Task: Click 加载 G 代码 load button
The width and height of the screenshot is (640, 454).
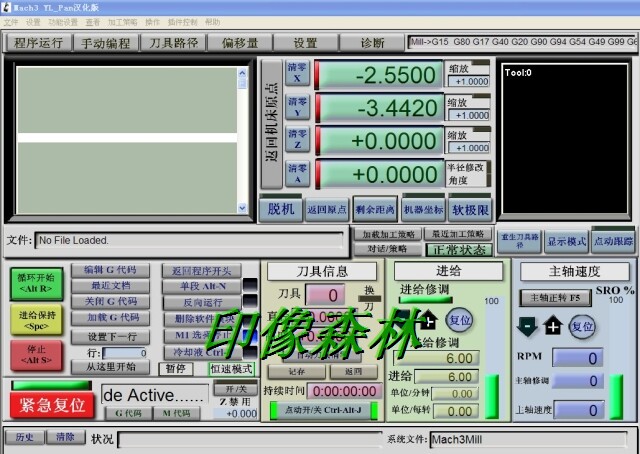Action: [x=110, y=317]
